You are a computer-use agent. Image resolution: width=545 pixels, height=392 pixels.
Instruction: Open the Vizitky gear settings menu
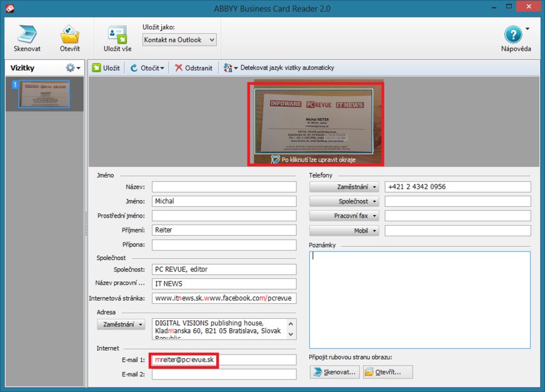click(x=73, y=68)
